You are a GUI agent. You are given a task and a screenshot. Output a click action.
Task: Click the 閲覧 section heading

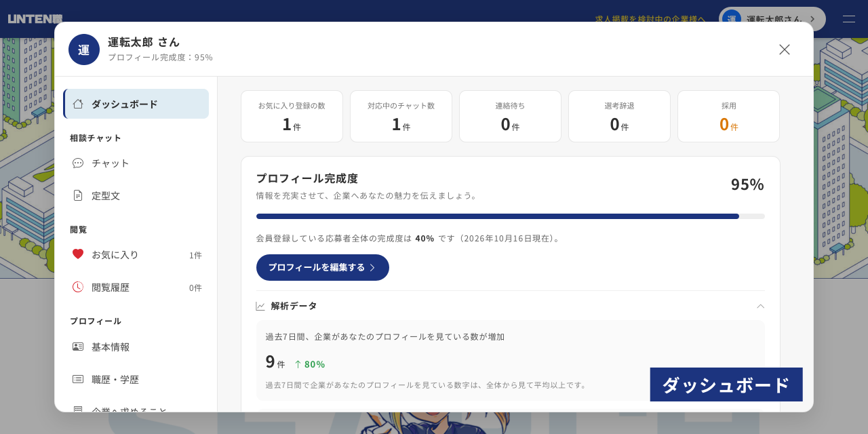tap(79, 229)
